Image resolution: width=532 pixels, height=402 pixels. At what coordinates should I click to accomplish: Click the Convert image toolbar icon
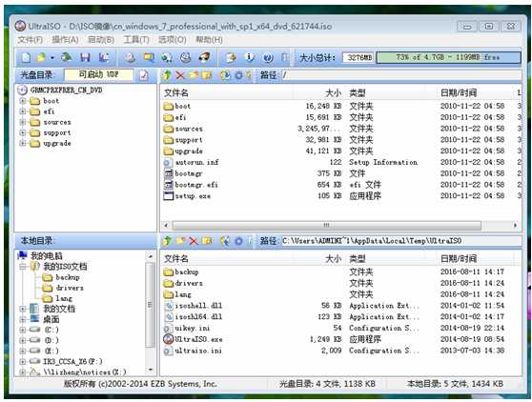(x=167, y=57)
